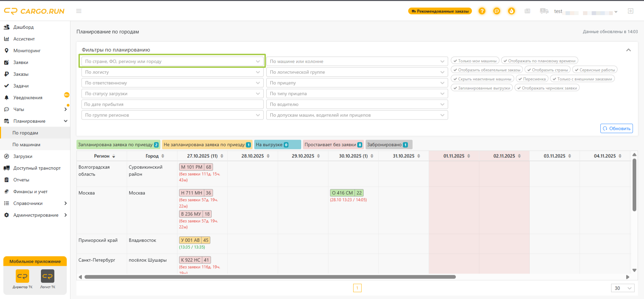Viewport: 644px width, 299px height.
Task: Click the grey news icon in header
Action: point(528,11)
